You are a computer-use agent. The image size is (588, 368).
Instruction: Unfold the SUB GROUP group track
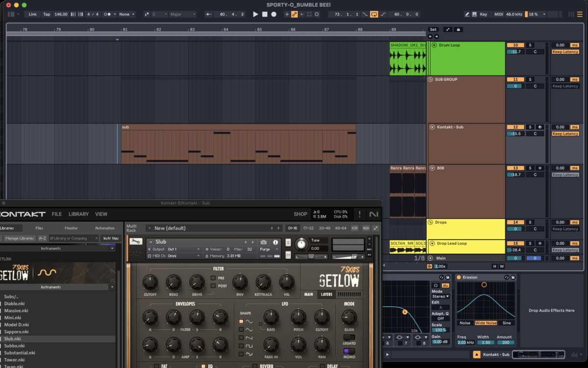point(430,79)
